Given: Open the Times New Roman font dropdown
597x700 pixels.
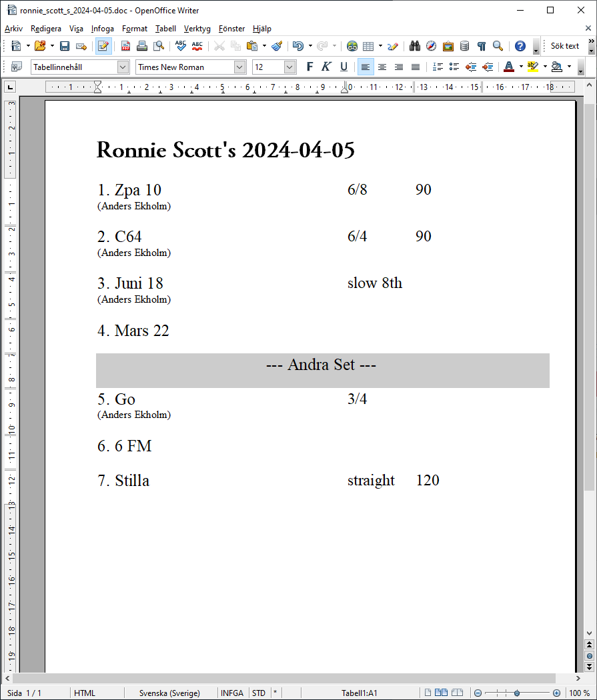Looking at the screenshot, I should [239, 67].
